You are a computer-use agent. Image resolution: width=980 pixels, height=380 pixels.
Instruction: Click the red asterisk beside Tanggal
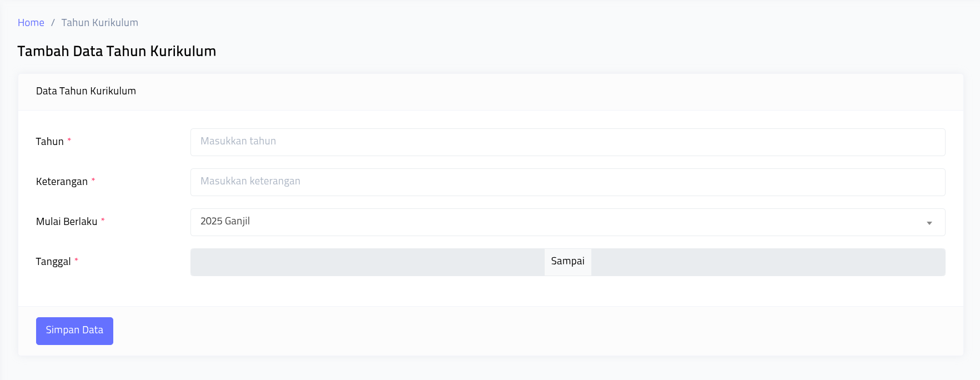pos(77,260)
